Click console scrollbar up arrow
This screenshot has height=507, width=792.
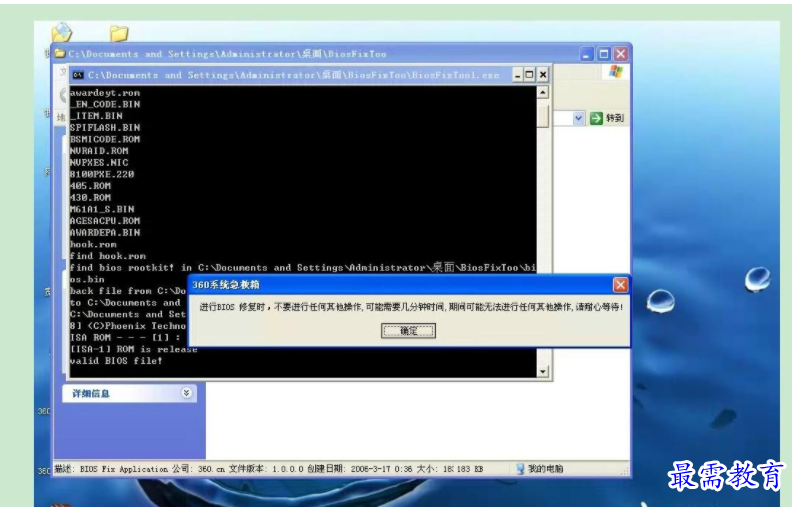tap(542, 92)
